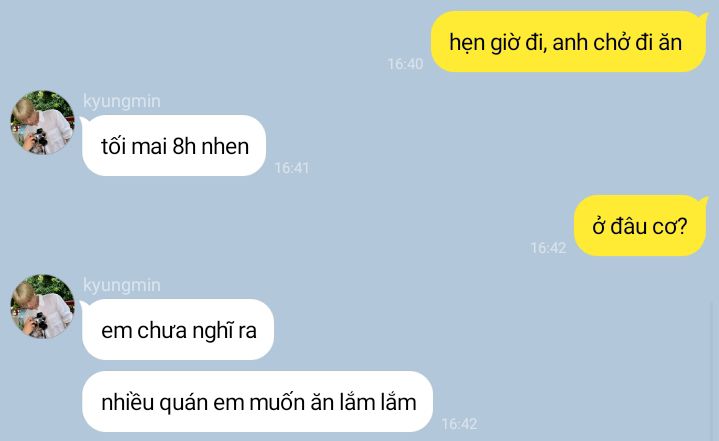Select the "nhiều quán em muốn ăn lắm lắm" bubble
This screenshot has width=719, height=441.
257,402
